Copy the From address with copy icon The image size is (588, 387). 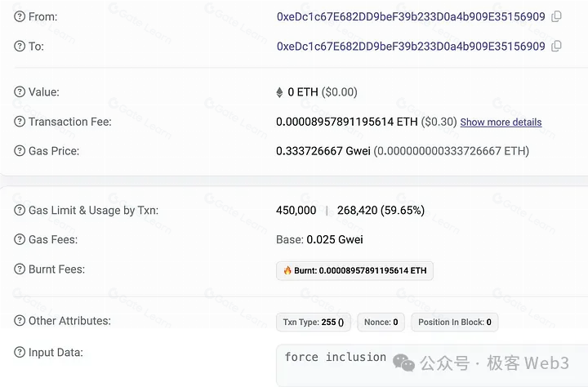pos(556,16)
